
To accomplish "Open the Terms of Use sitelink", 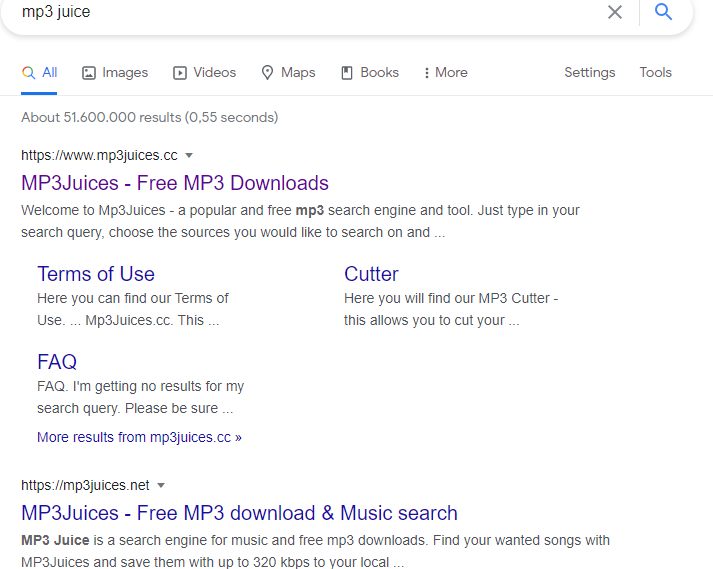I will pyautogui.click(x=96, y=274).
